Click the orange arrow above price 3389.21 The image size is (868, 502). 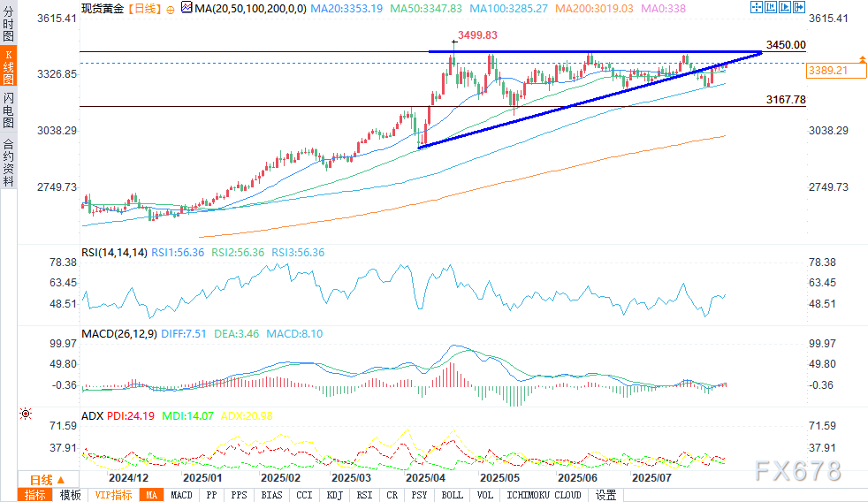click(x=862, y=58)
